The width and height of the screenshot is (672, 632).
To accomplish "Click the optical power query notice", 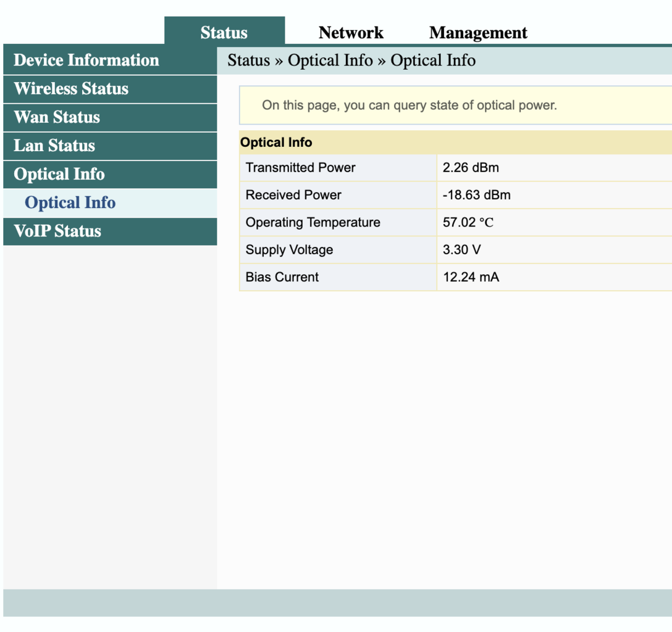I will coord(409,106).
